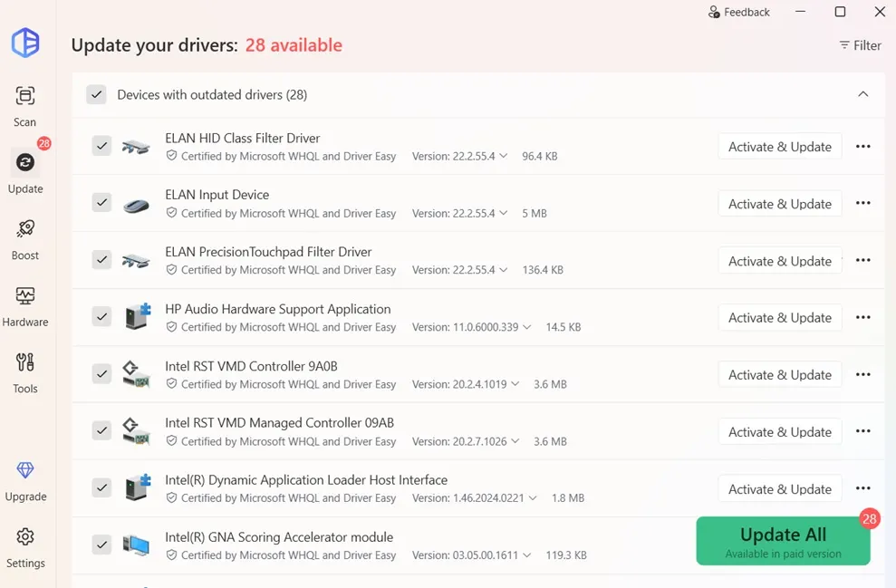Click the Feedback icon in title bar
Screen dimensions: 896x588
point(714,12)
